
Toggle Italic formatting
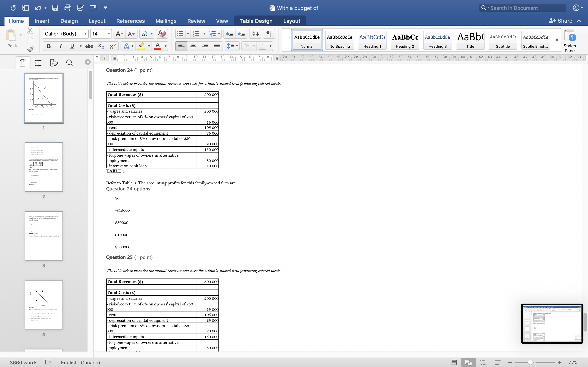point(60,46)
